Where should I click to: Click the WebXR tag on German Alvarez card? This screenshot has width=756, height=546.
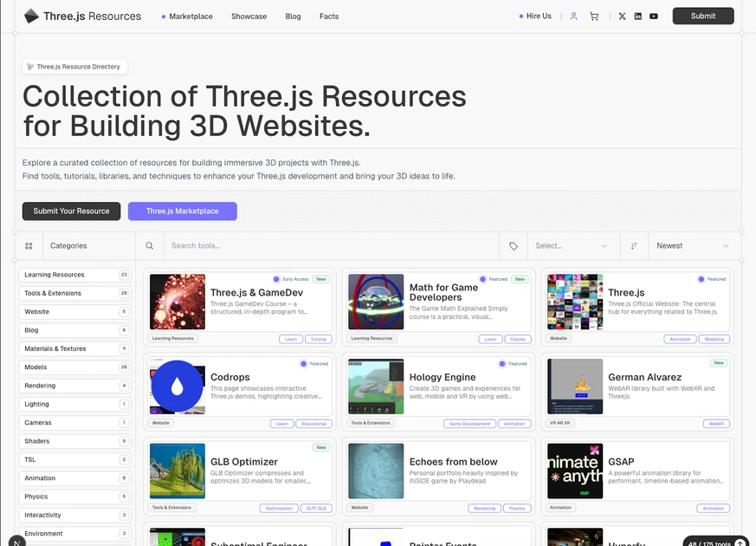point(716,424)
